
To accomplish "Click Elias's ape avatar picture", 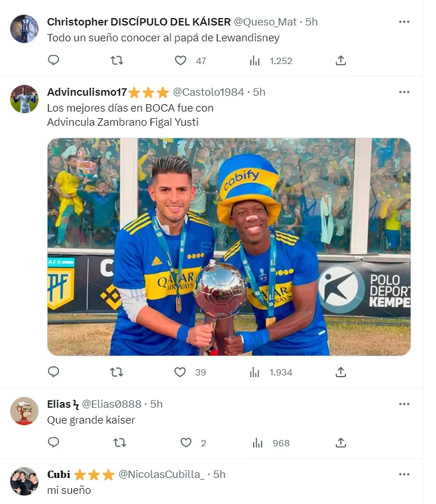I will click(24, 411).
